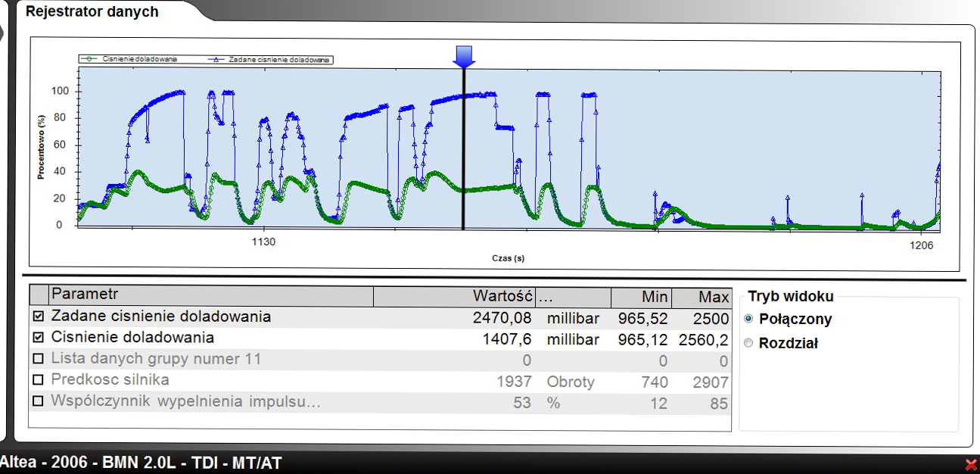Uncheck Zadane cisnienie doladowania checkbox
Image resolution: width=980 pixels, height=474 pixels.
click(39, 317)
